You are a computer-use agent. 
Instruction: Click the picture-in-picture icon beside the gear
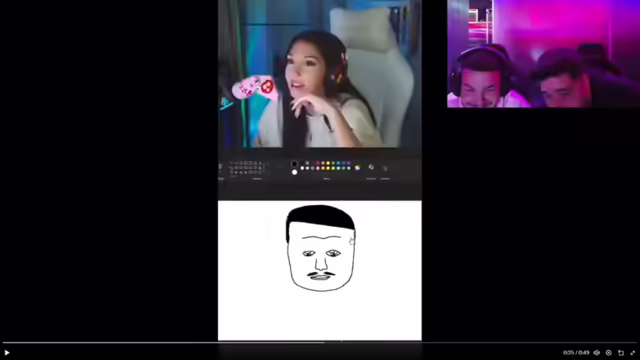(x=621, y=353)
